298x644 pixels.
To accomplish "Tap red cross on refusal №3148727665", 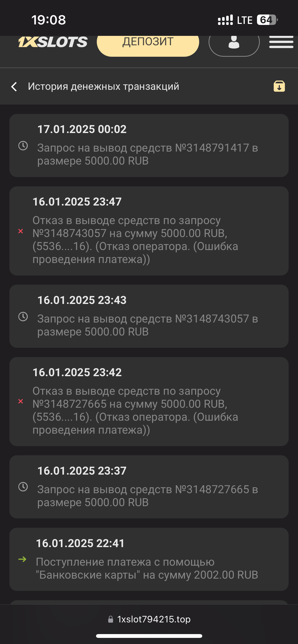I will pyautogui.click(x=21, y=401).
